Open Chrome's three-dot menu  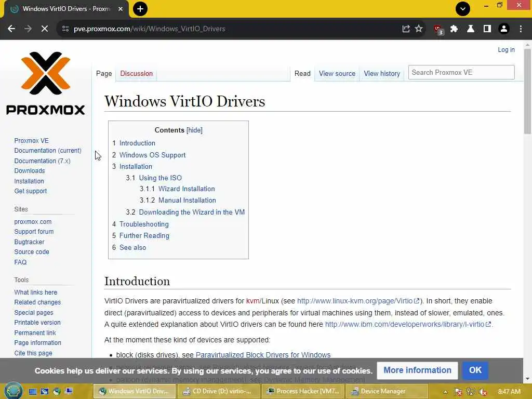(521, 29)
